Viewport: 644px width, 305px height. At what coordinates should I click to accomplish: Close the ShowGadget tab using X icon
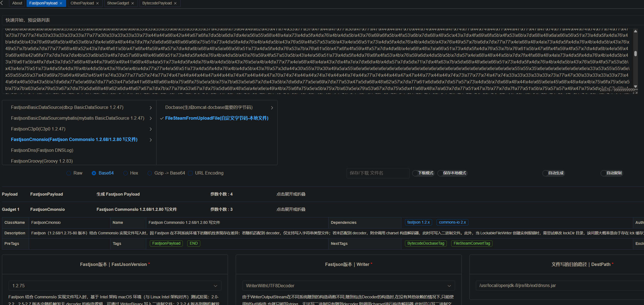pyautogui.click(x=133, y=3)
